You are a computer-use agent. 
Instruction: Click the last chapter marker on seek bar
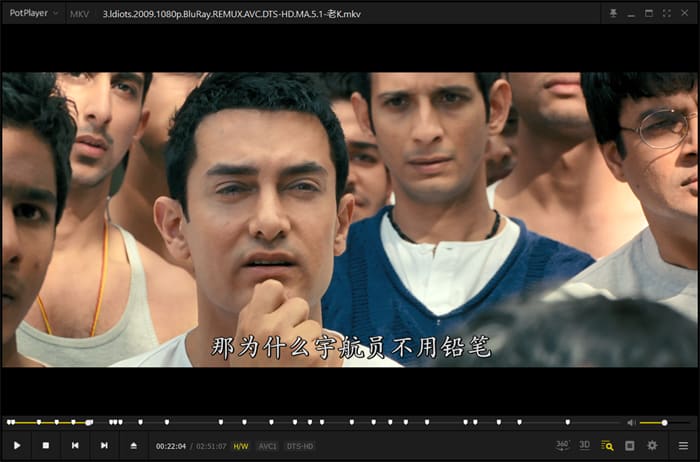coord(567,422)
